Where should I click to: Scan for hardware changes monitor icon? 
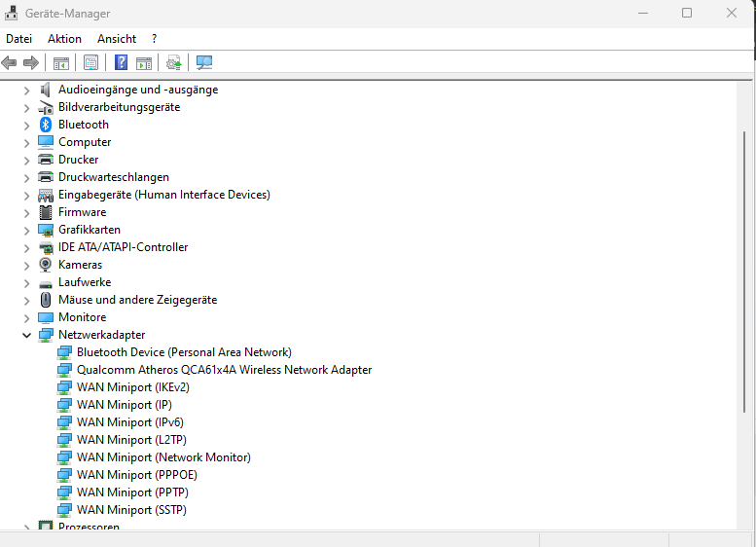click(204, 62)
